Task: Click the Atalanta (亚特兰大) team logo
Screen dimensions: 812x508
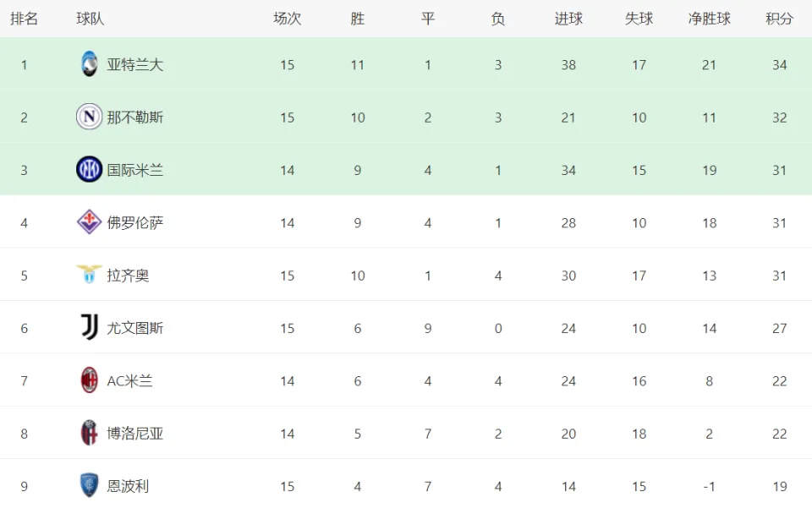Action: click(89, 64)
